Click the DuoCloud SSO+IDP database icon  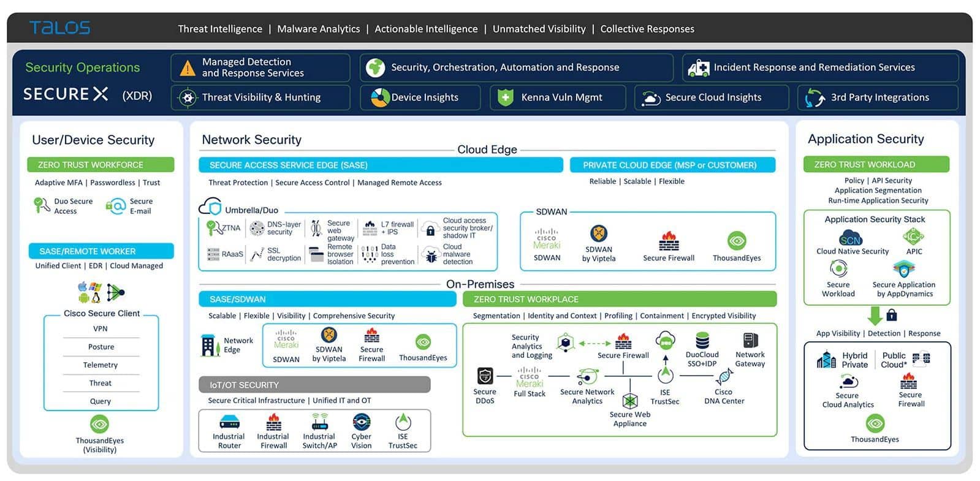coord(702,340)
